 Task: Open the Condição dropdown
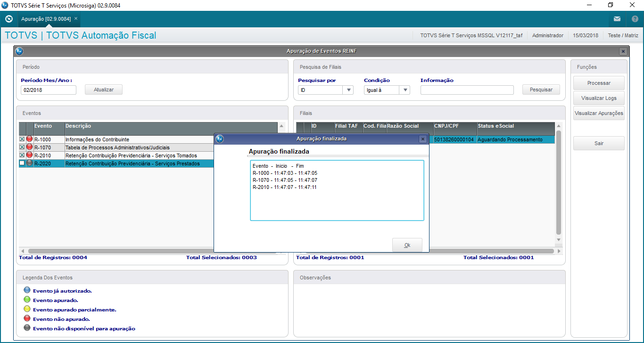[x=405, y=90]
